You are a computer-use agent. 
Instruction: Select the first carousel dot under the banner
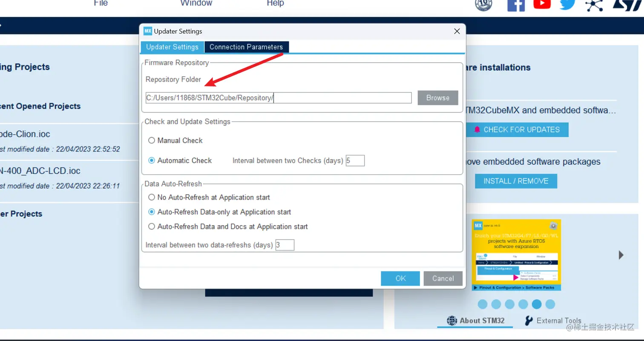[483, 304]
